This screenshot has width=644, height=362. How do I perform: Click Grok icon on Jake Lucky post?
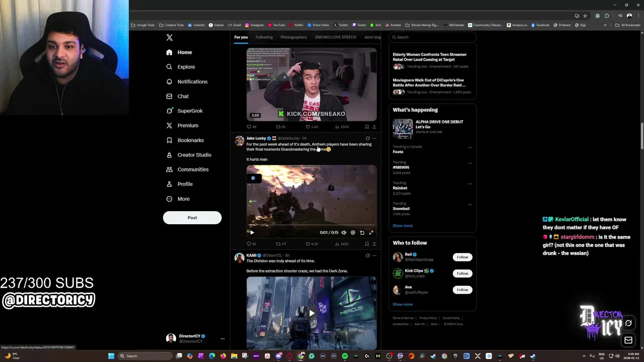[x=367, y=138]
